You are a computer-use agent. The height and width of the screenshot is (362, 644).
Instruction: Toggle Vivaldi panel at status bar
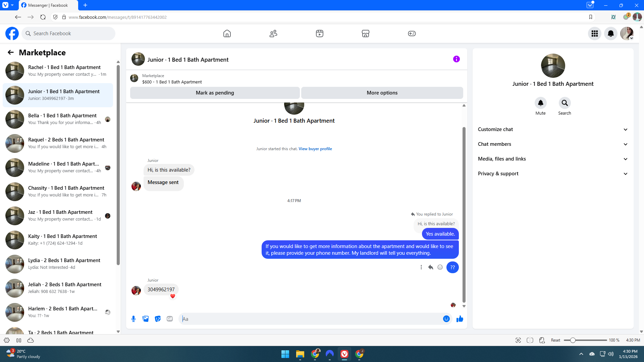pyautogui.click(x=19, y=340)
